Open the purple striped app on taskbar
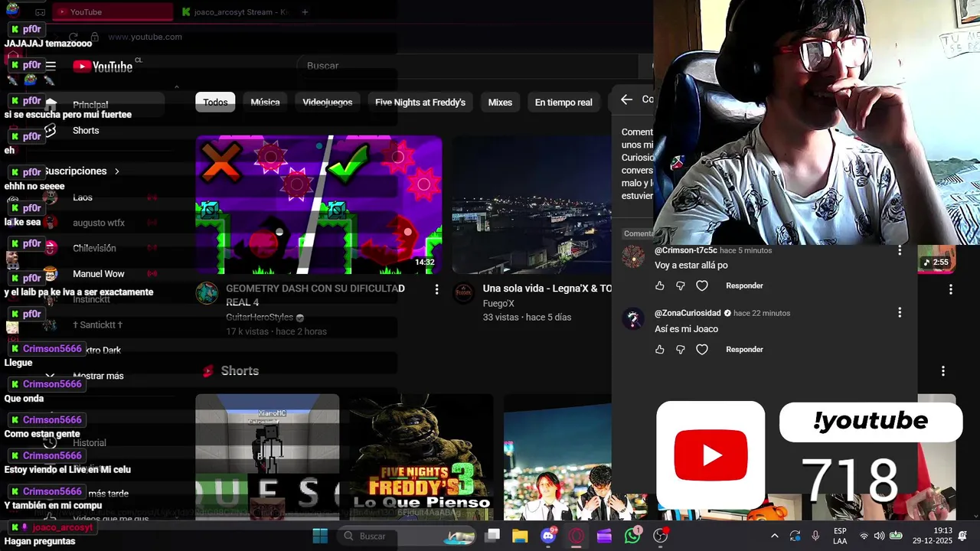 (604, 536)
